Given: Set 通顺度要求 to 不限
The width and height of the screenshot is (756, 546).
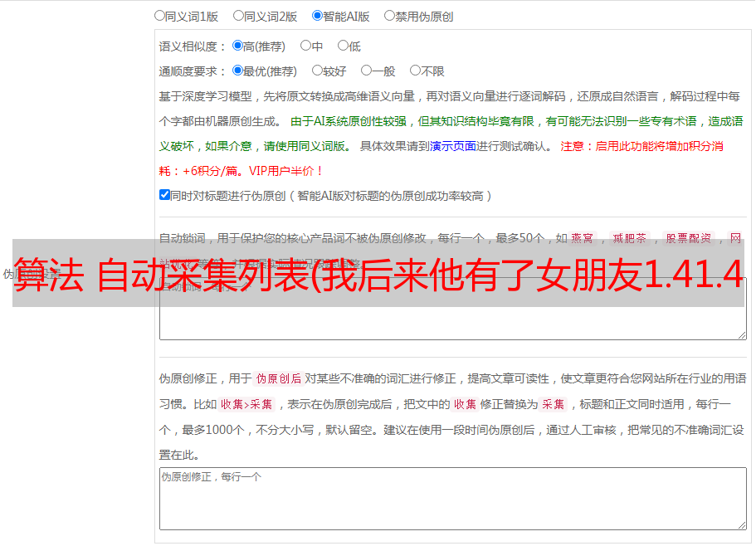Looking at the screenshot, I should pyautogui.click(x=415, y=71).
